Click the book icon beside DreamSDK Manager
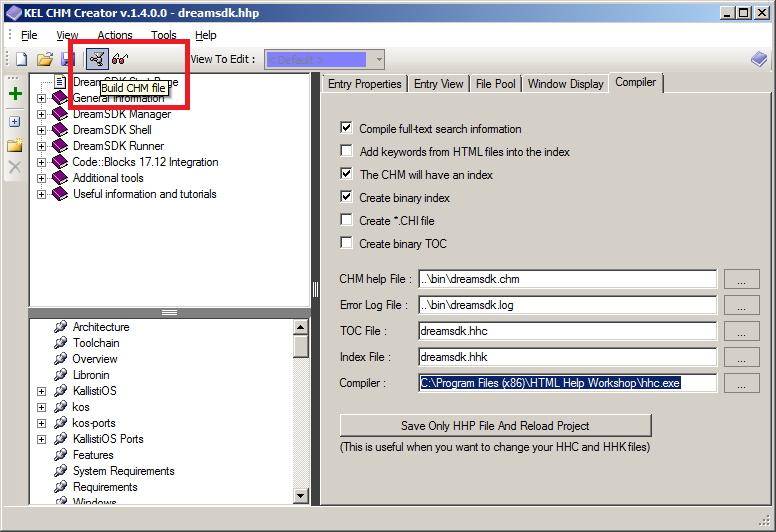 (x=60, y=114)
